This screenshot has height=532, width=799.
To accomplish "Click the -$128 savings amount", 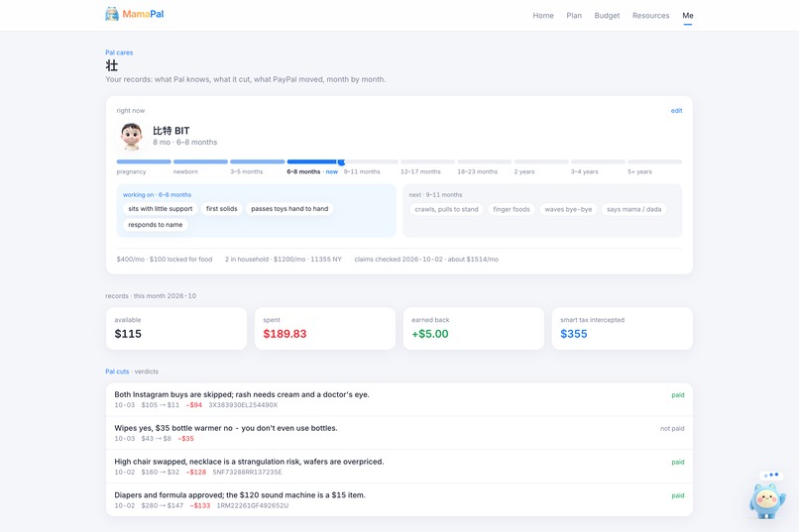I will (196, 472).
